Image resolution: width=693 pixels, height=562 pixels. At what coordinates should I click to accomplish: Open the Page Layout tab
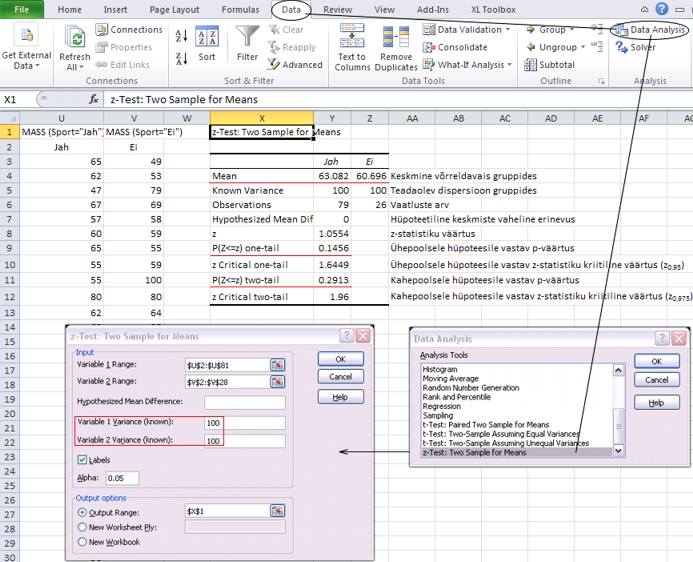click(175, 9)
